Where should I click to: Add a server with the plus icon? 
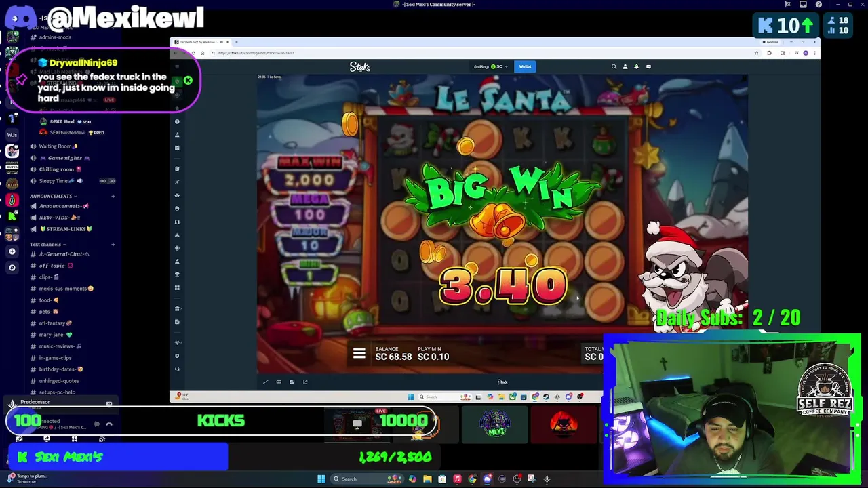12,251
